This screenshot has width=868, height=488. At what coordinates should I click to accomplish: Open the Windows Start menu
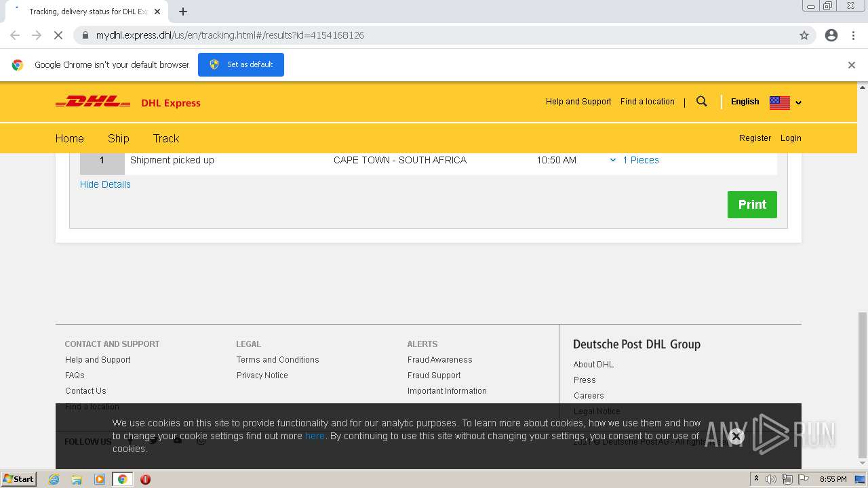point(19,479)
